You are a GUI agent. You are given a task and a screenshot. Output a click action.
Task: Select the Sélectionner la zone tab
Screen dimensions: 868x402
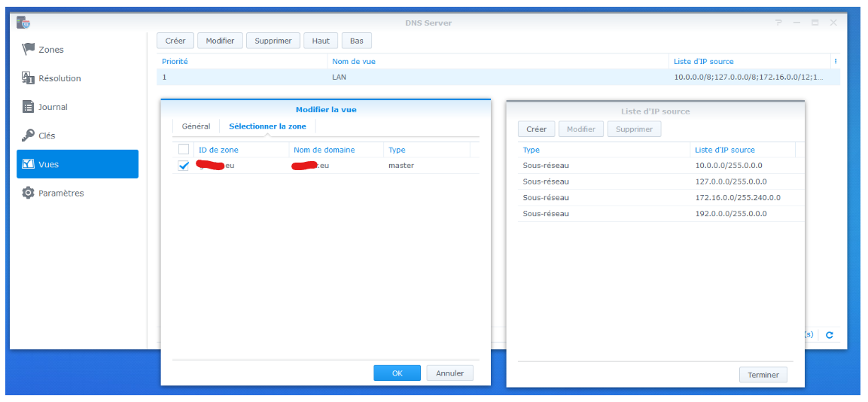click(x=267, y=126)
